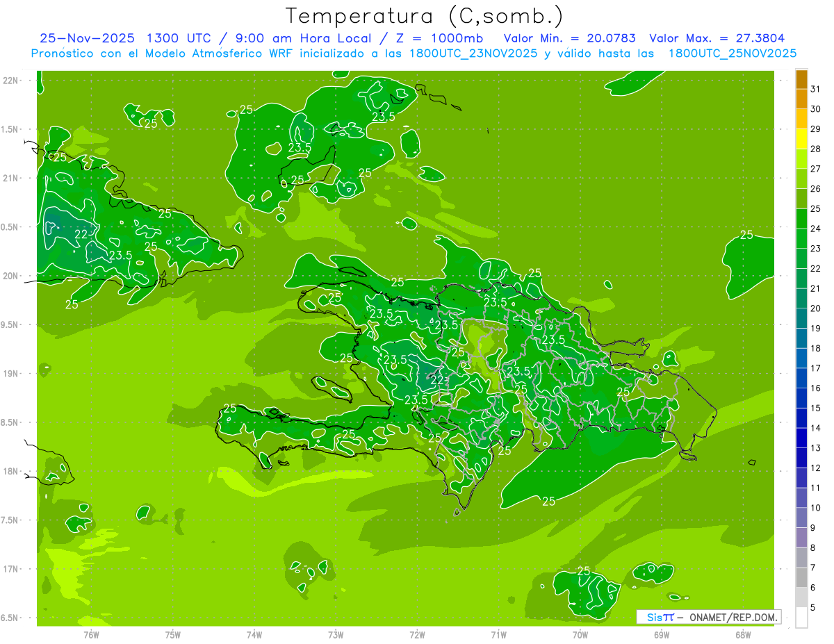
Task: Click the '72W' longitude axis label
Action: click(418, 634)
